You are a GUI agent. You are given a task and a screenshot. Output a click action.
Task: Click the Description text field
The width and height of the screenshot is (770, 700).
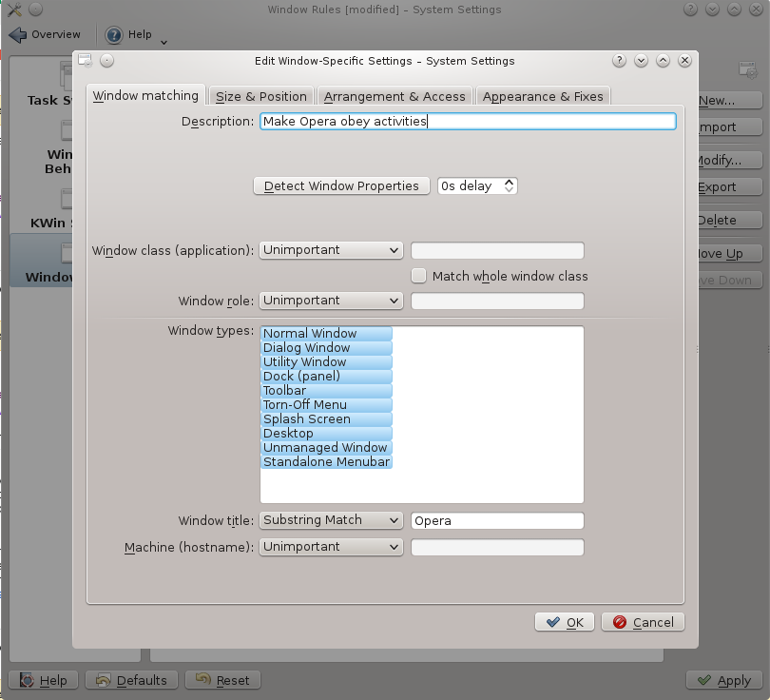coord(467,122)
